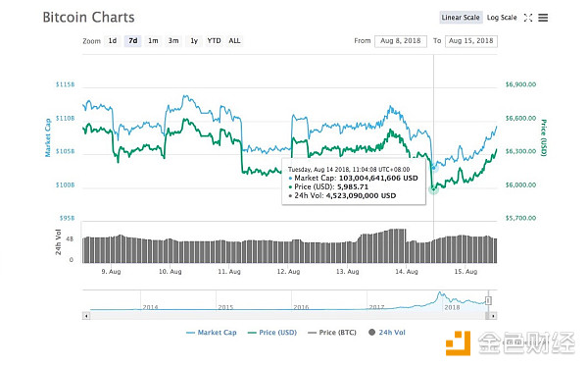
Task: Set zoom to ALL
Action: (x=234, y=41)
